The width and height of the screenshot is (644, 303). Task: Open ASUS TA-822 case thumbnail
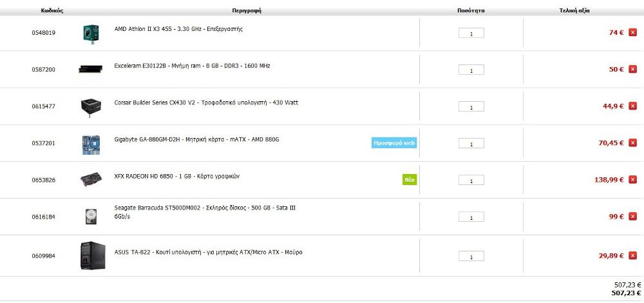pyautogui.click(x=92, y=256)
